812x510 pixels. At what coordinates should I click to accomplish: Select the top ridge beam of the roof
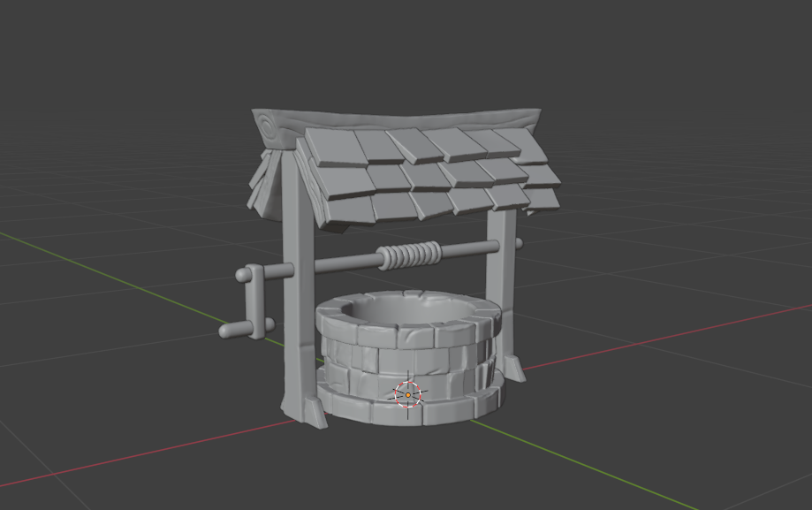coord(398,119)
